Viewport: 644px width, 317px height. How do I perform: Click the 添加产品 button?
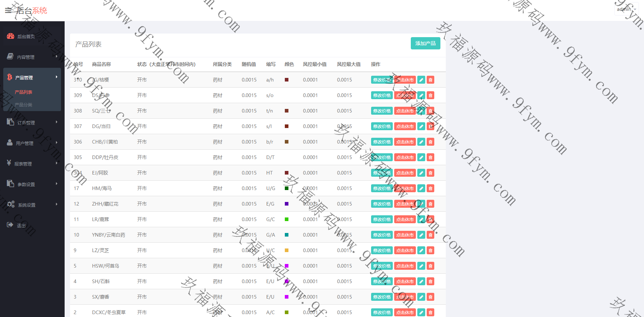(x=425, y=43)
